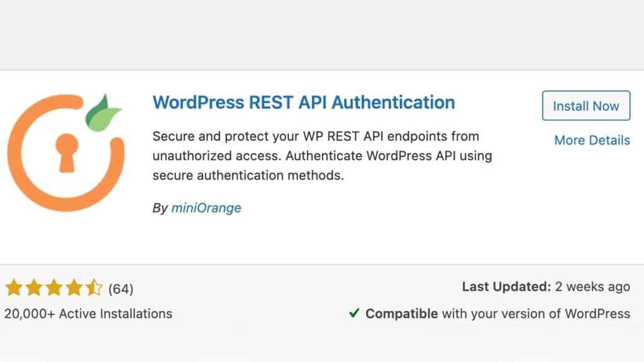Open the WordPress REST API Authentication title link

(x=304, y=102)
